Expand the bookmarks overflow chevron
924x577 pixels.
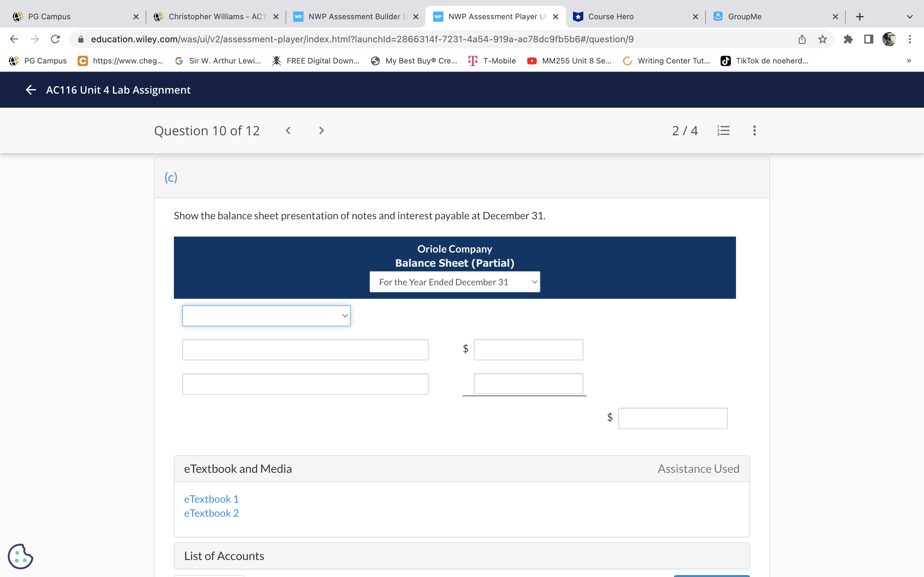pos(909,61)
